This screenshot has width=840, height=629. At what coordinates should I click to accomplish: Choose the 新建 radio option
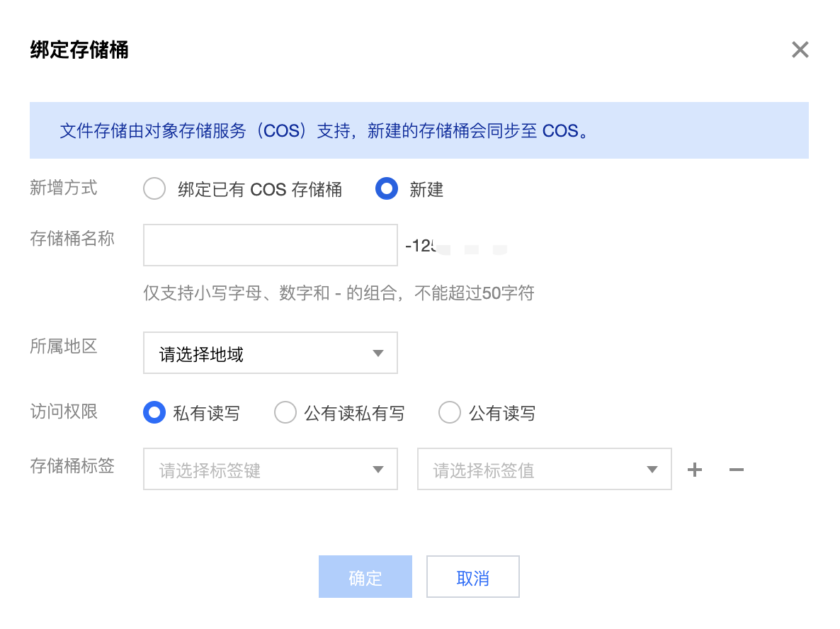386,189
